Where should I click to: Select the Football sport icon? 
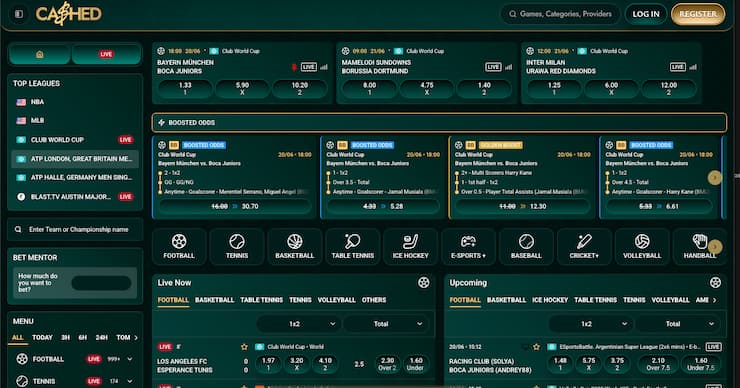coord(179,246)
